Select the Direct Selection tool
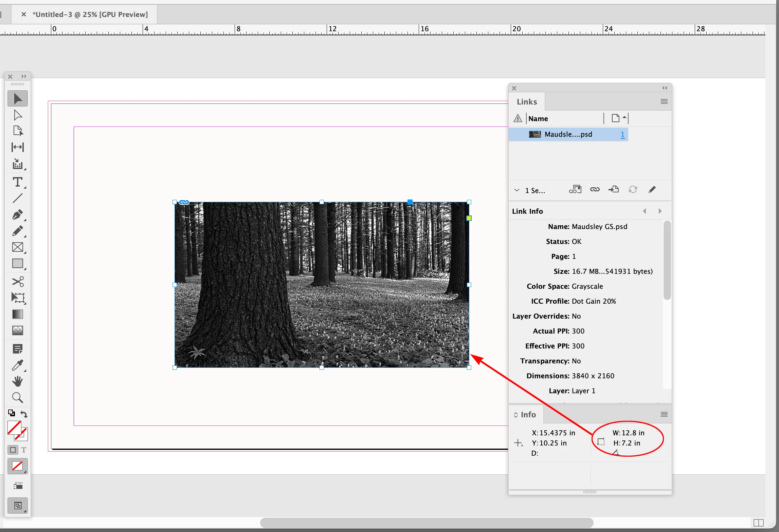This screenshot has width=779, height=532. pos(18,115)
